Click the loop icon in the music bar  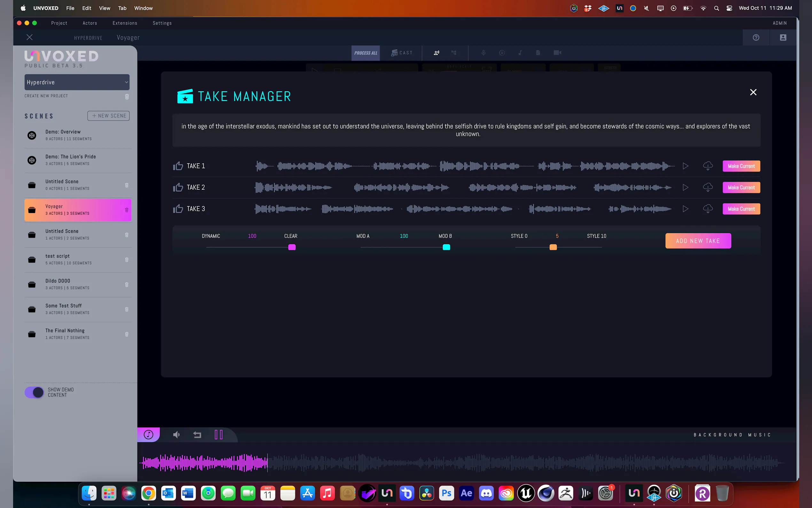pyautogui.click(x=197, y=435)
